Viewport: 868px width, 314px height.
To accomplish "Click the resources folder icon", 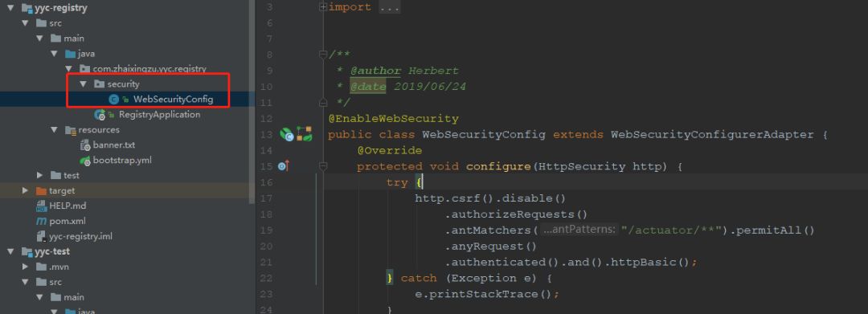I will point(70,130).
